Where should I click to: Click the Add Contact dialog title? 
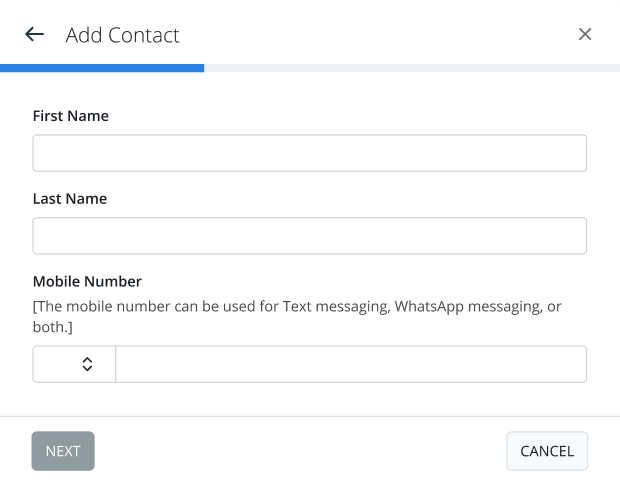(122, 35)
